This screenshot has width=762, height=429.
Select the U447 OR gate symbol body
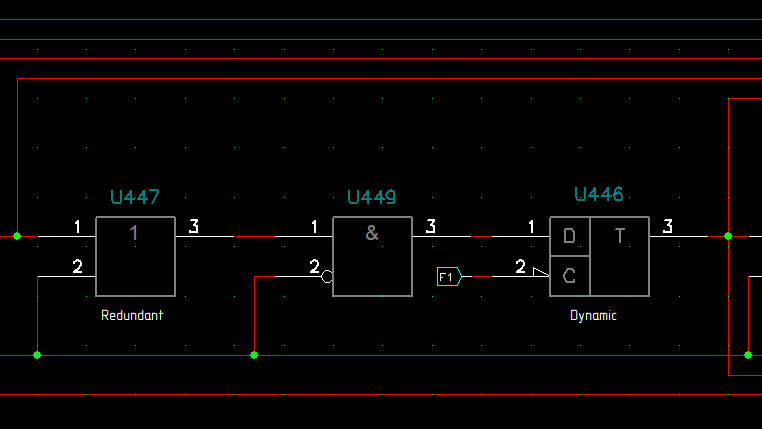pos(135,256)
